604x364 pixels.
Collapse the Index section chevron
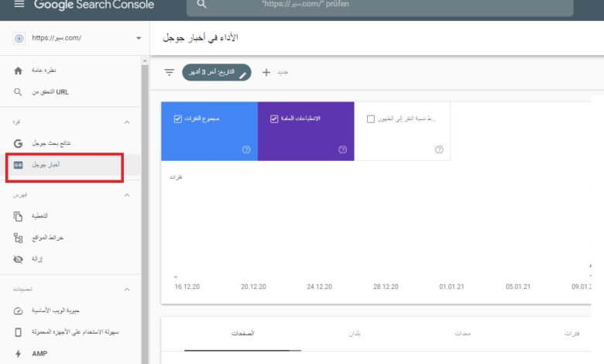pos(127,195)
